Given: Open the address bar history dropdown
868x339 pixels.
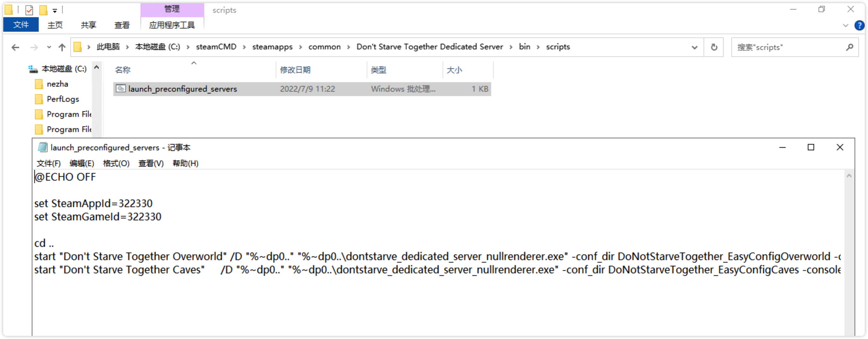Looking at the screenshot, I should (x=694, y=47).
